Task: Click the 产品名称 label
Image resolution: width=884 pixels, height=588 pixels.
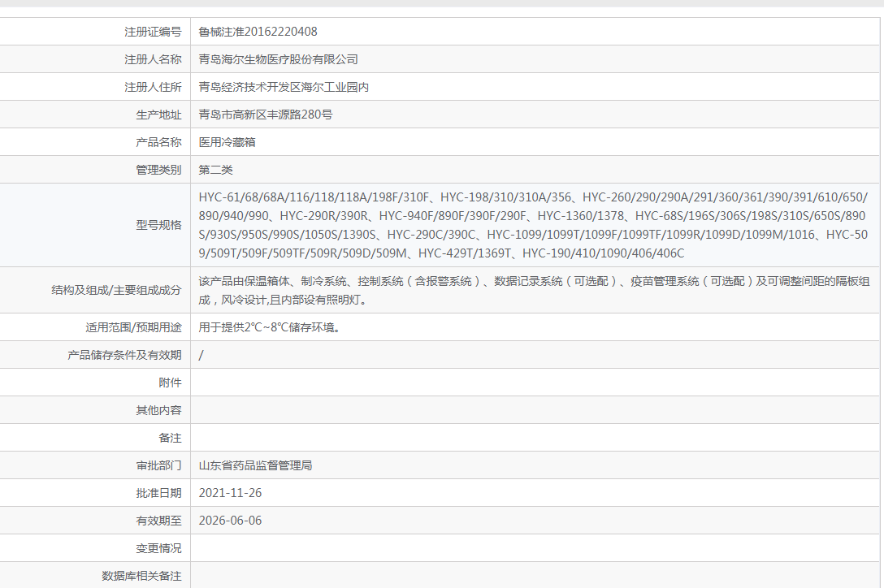Action: tap(158, 142)
